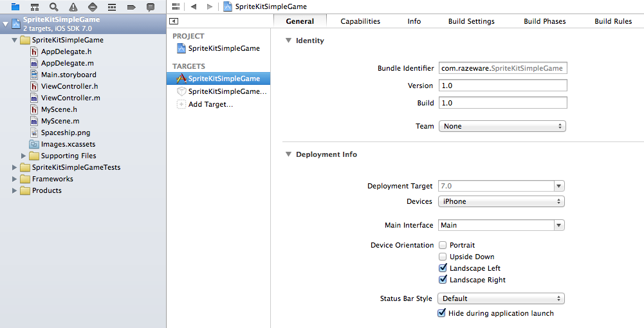Open the Status Bar Style dropdown

tap(501, 298)
